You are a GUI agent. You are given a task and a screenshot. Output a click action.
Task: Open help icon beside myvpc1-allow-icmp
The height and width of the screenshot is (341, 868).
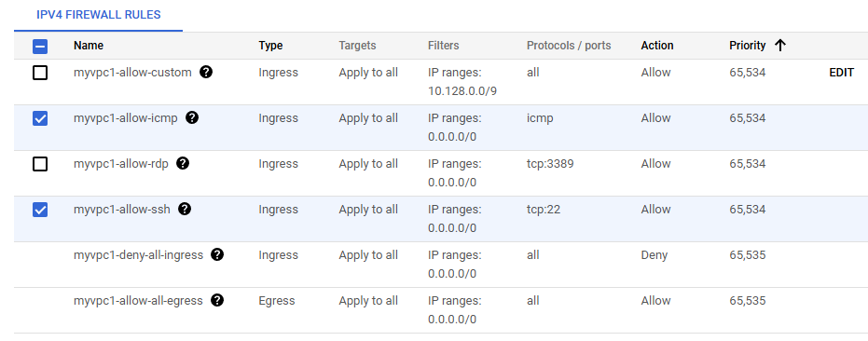pos(192,117)
